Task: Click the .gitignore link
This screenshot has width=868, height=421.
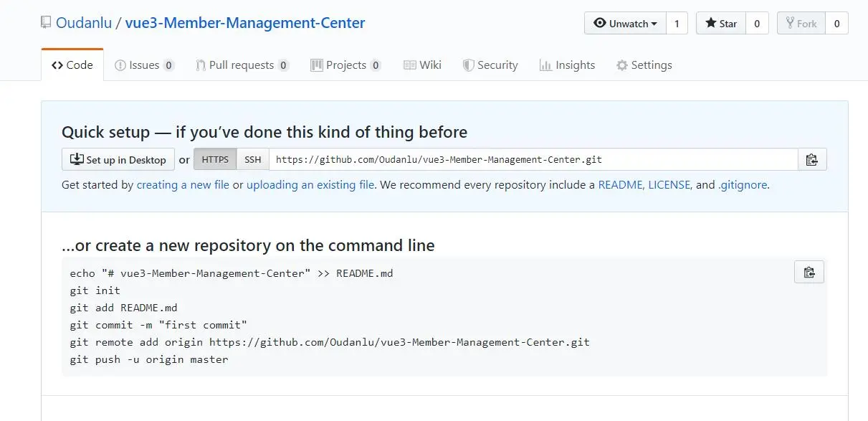Action: coord(743,185)
